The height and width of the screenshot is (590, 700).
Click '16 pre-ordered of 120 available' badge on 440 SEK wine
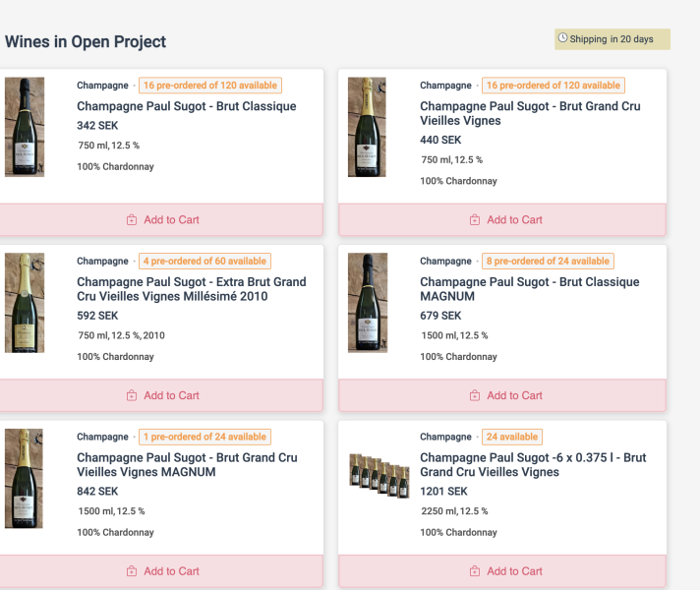[554, 86]
